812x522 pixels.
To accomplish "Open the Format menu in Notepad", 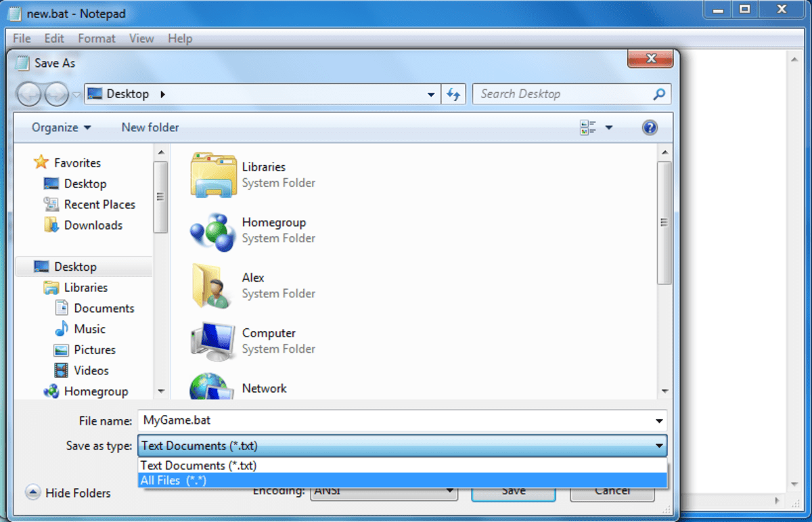I will (96, 39).
